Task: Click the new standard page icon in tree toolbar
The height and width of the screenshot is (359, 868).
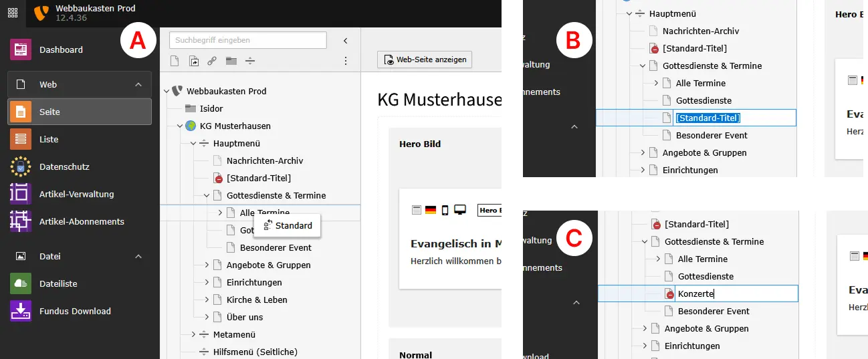Action: [x=175, y=61]
